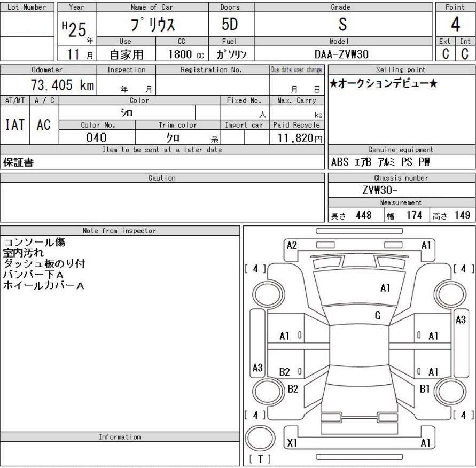Click the Import car header

[244, 124]
